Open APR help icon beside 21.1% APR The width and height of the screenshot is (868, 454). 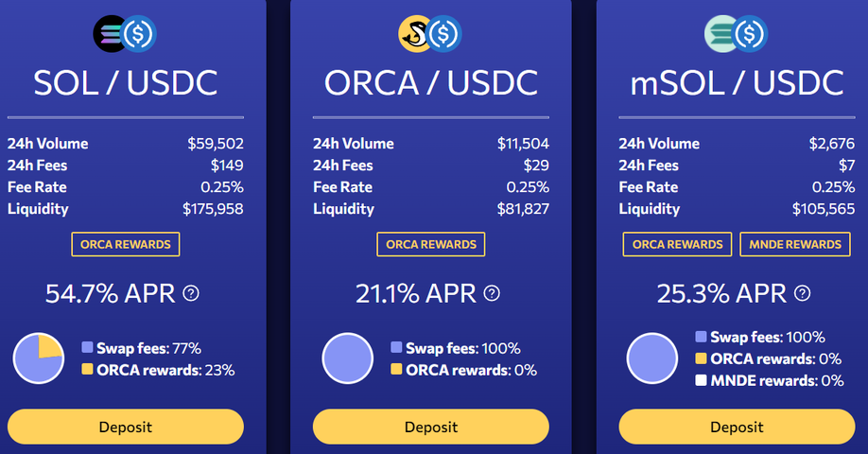pos(492,293)
